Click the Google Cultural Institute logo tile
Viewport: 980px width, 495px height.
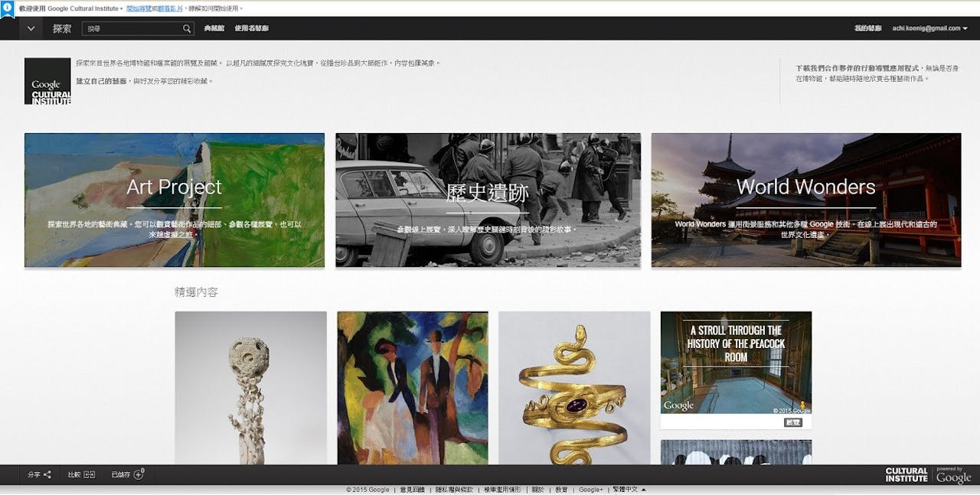[47, 81]
